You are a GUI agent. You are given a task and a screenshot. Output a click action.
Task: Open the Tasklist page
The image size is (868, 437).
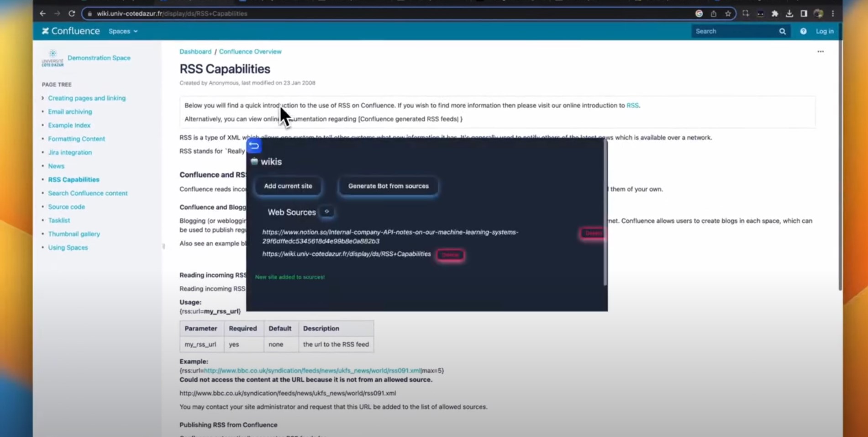pyautogui.click(x=59, y=220)
